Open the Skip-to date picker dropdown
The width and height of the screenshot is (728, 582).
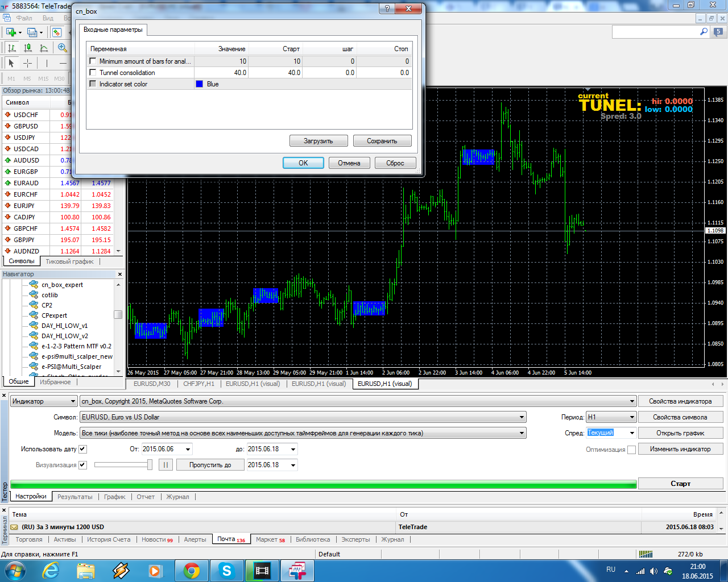point(293,465)
